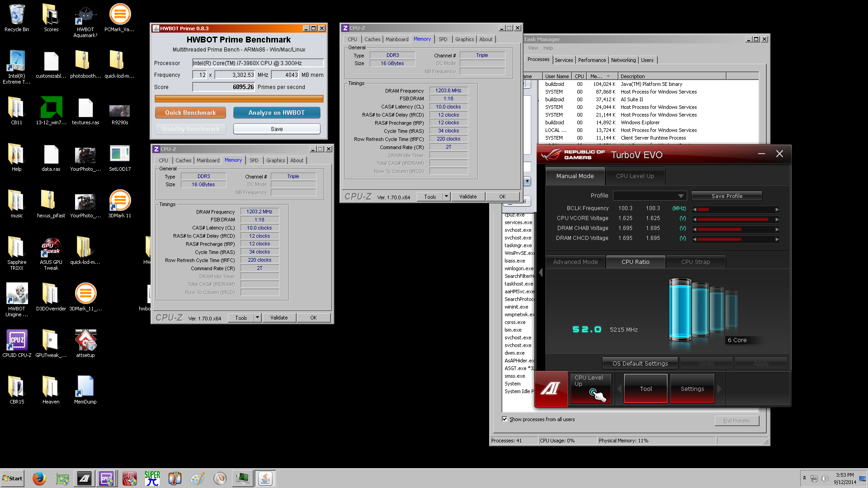
Task: Open the MemDump desktop shortcut
Action: [x=85, y=390]
